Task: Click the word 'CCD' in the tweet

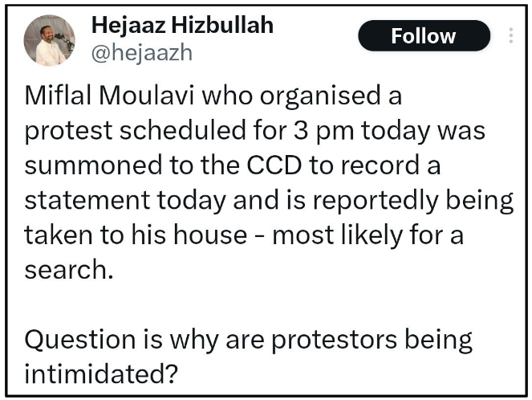Action: point(274,165)
